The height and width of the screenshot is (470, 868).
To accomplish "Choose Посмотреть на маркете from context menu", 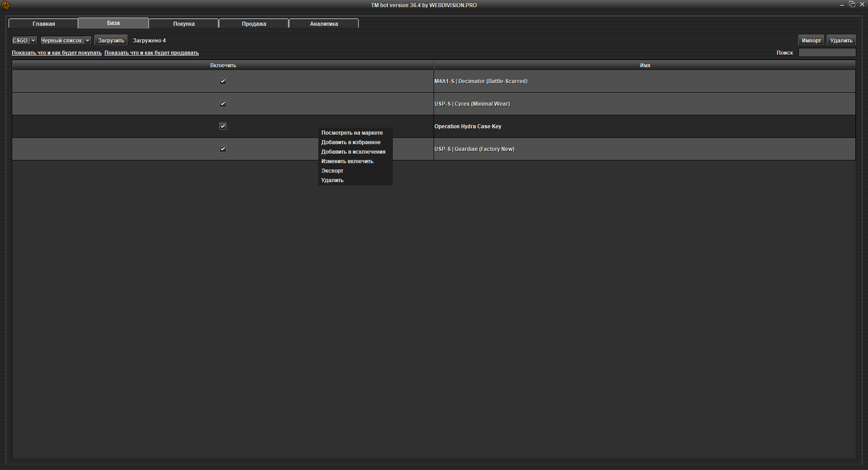I will (352, 133).
